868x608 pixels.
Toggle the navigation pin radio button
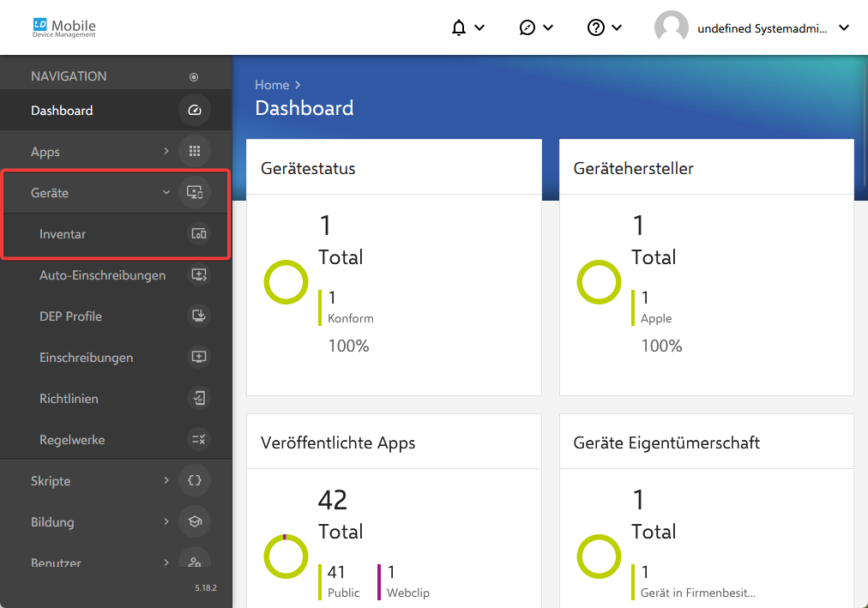(x=193, y=77)
